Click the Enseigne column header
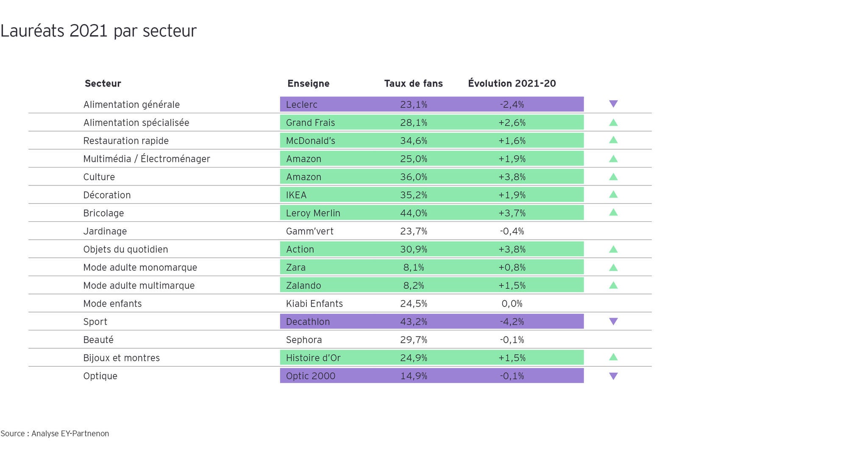Image resolution: width=868 pixels, height=461 pixels. pyautogui.click(x=308, y=84)
